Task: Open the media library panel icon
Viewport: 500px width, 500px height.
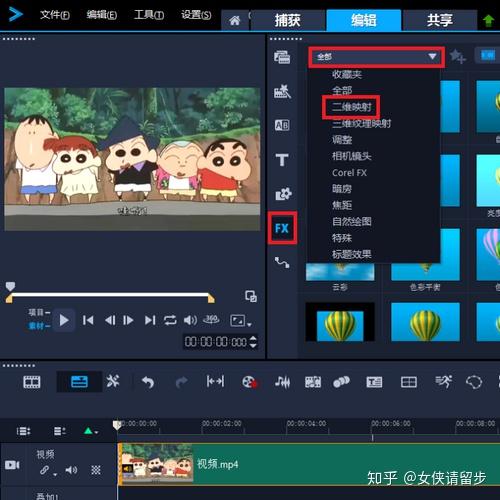Action: pos(282,57)
